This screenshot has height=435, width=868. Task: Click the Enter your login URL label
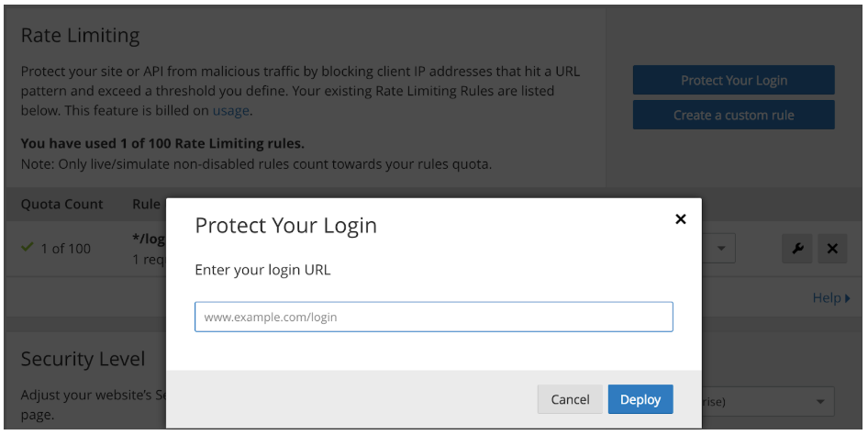click(x=262, y=270)
